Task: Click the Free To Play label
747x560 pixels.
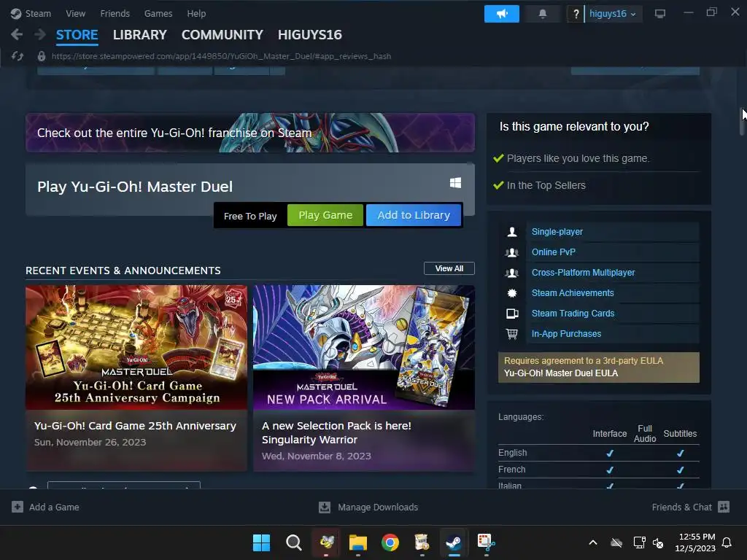Action: point(250,216)
